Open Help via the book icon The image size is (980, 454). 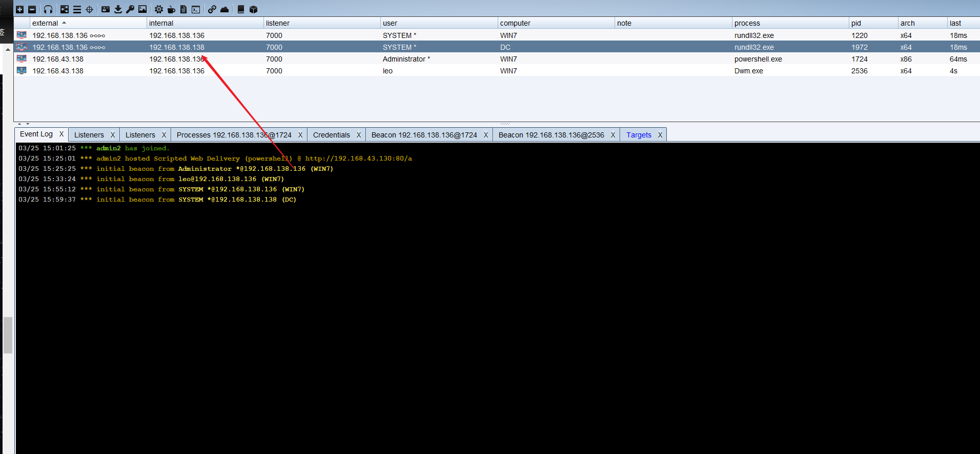coord(241,9)
